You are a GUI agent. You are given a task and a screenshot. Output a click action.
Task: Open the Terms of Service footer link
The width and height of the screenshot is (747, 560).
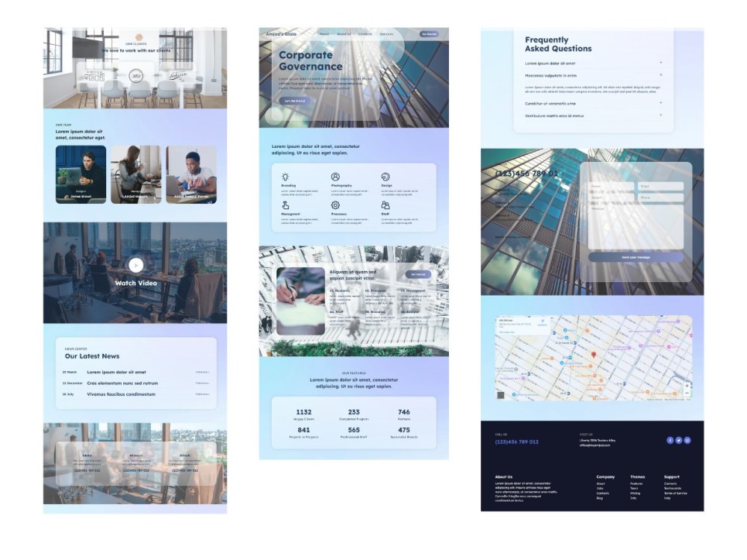(675, 493)
